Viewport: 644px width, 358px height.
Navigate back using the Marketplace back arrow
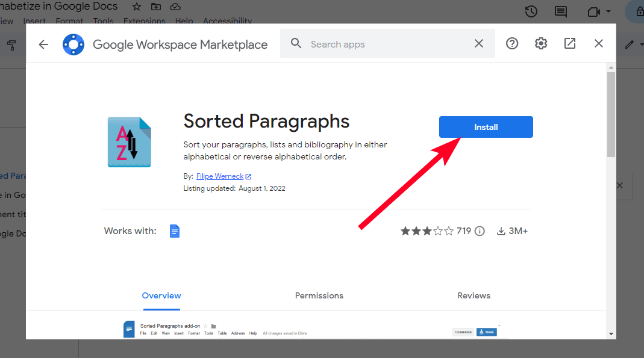(43, 43)
